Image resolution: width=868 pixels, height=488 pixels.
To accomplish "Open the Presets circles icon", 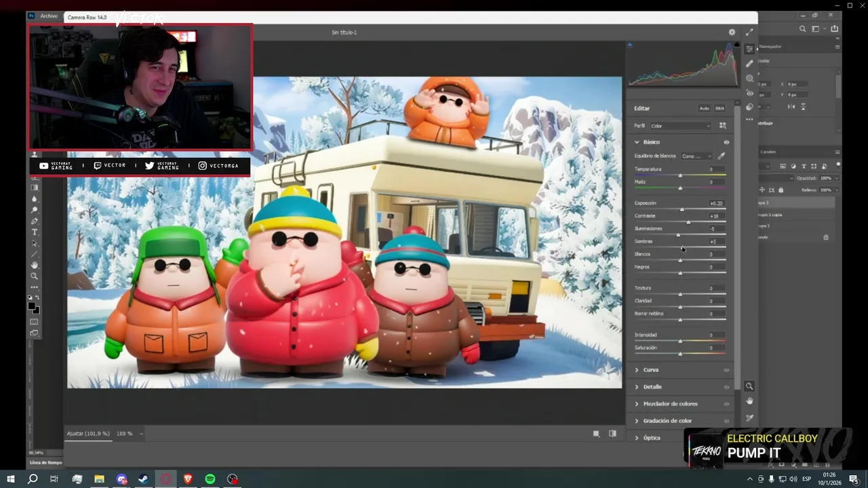I will coord(749,106).
